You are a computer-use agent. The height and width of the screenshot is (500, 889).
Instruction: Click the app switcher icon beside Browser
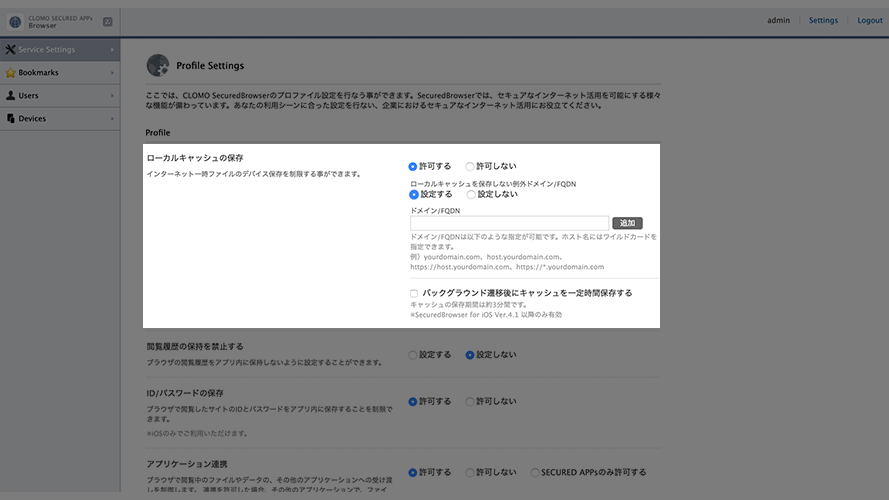108,22
